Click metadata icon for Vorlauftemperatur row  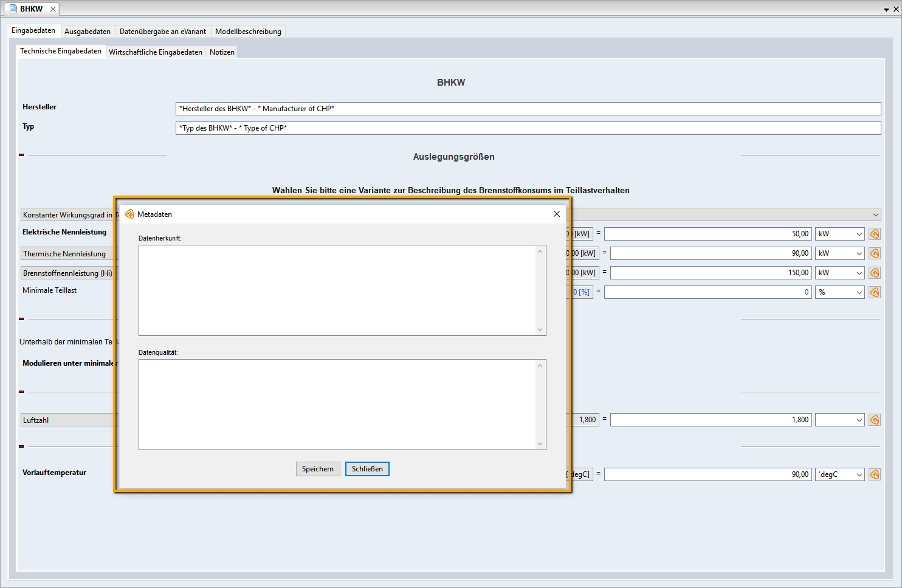pyautogui.click(x=875, y=474)
